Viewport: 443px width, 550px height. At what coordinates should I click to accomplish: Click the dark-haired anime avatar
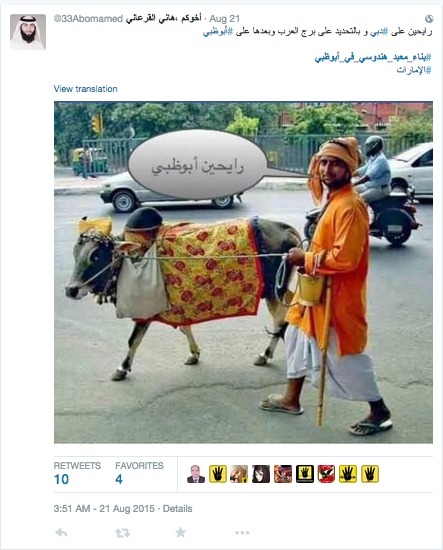261,474
